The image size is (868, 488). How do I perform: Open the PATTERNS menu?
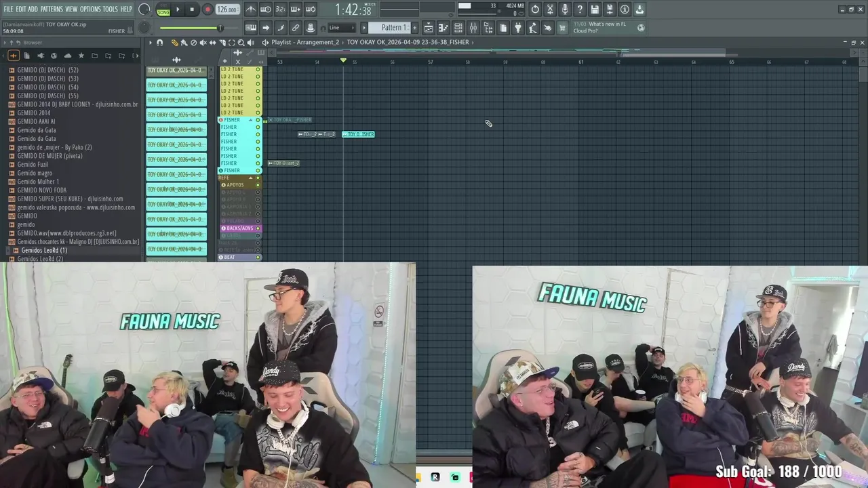click(52, 9)
